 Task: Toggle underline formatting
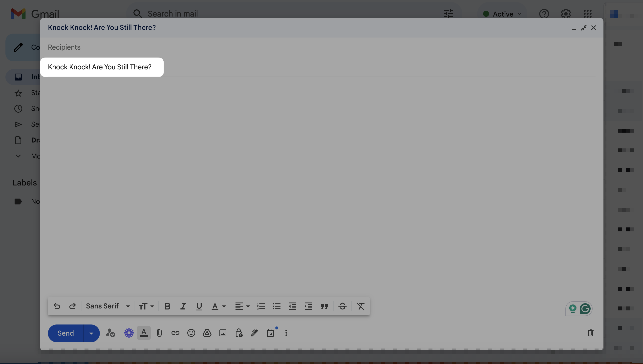pyautogui.click(x=199, y=306)
